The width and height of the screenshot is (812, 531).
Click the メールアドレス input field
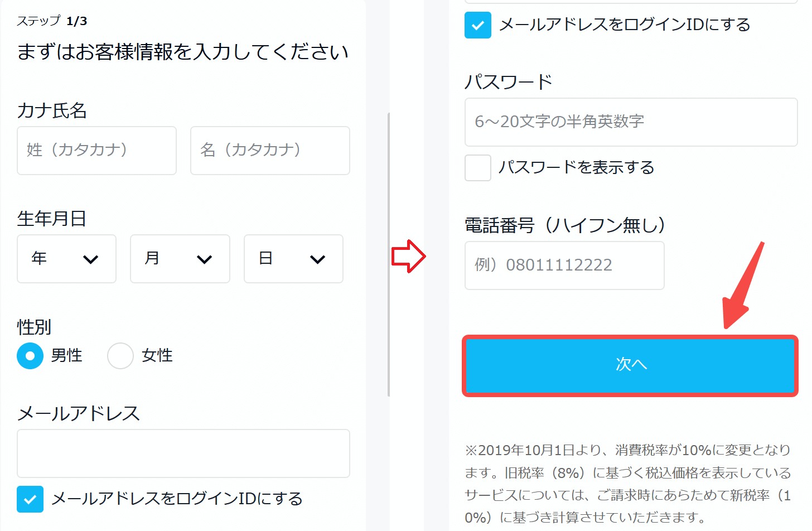tap(183, 453)
